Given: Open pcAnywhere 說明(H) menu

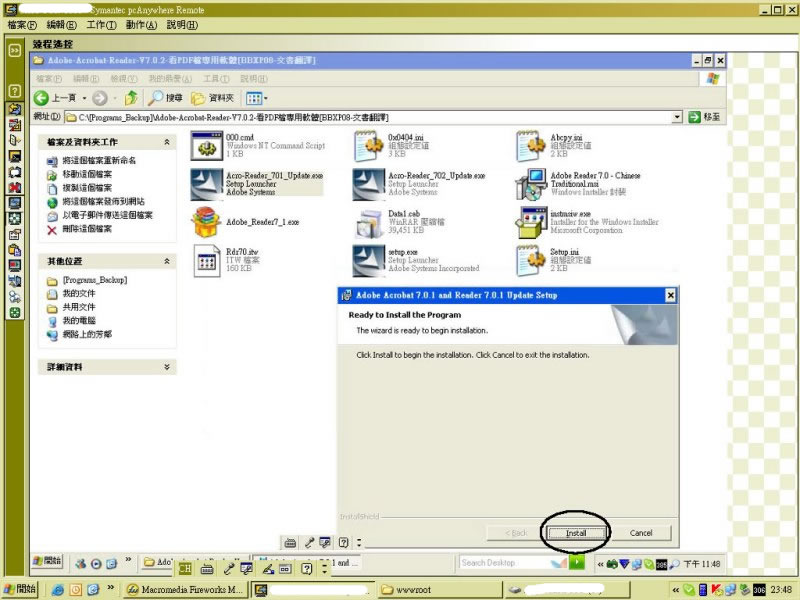Looking at the screenshot, I should click(x=182, y=25).
